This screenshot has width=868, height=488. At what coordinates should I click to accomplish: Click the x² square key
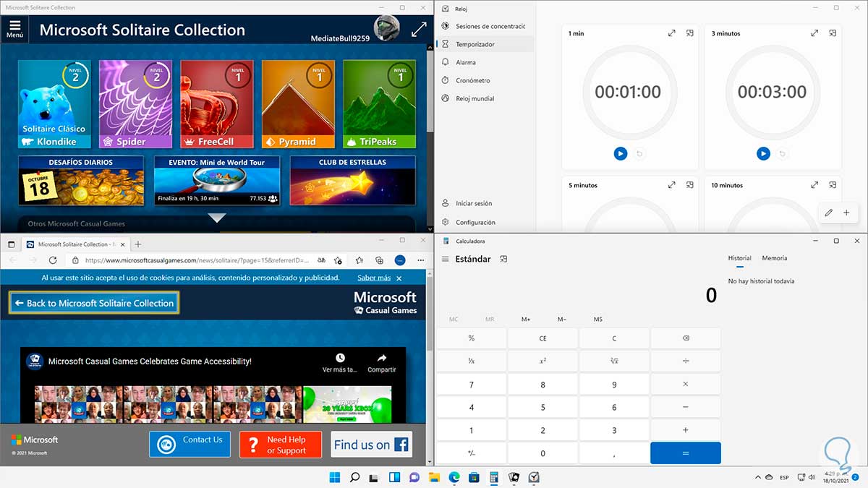point(543,361)
